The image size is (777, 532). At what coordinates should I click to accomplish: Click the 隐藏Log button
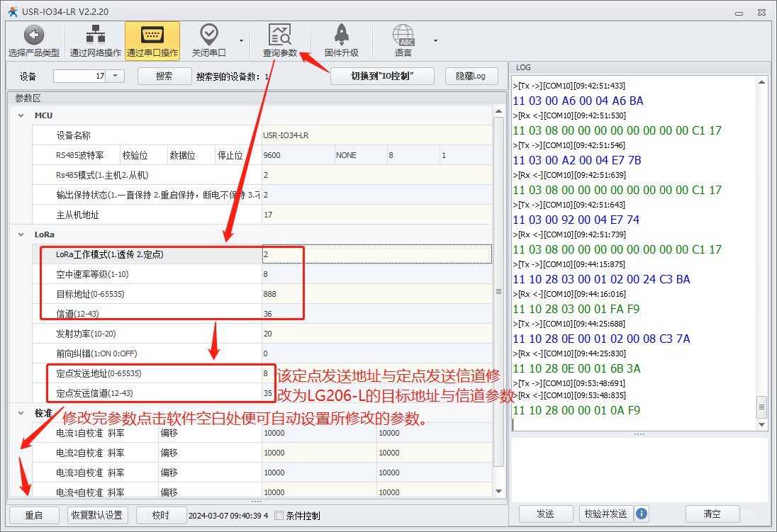point(471,76)
